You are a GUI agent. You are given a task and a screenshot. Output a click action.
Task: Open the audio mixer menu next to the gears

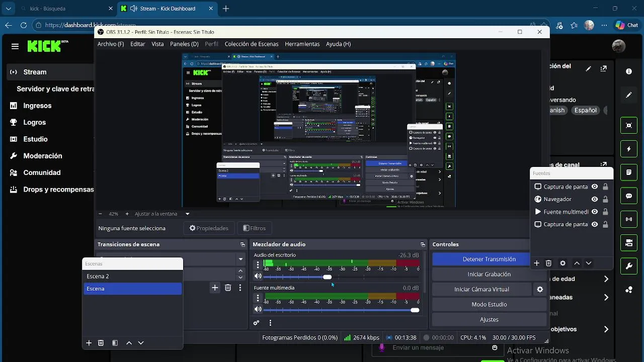point(270,323)
